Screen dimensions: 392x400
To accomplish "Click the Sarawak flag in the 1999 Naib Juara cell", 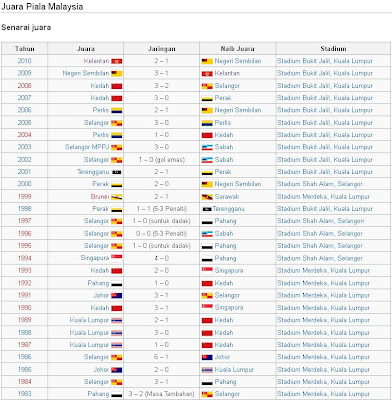I will pyautogui.click(x=207, y=197).
